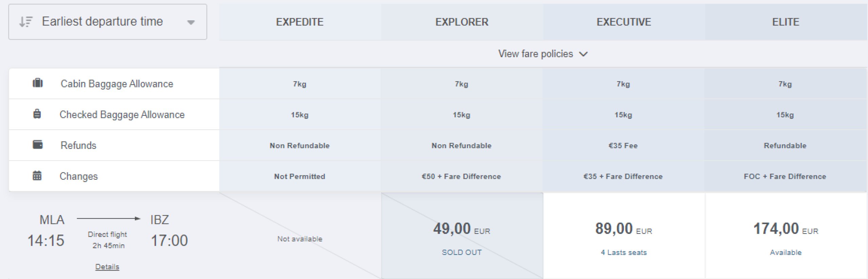
Task: Click the checked baggage luggage icon
Action: 37,114
